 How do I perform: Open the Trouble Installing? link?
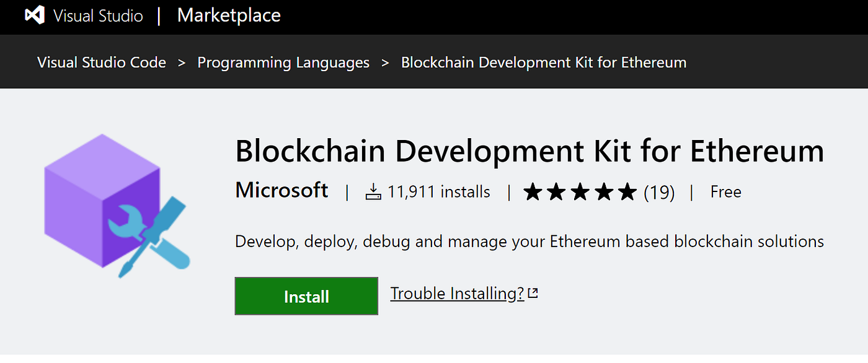458,293
